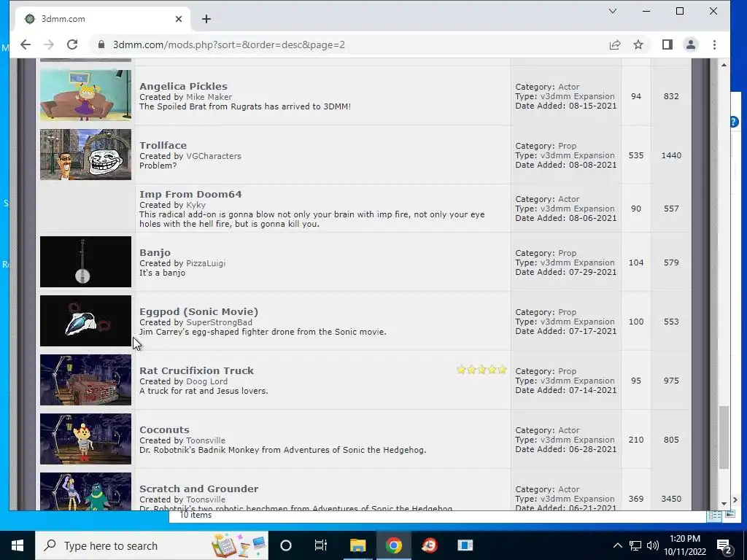747x560 pixels.
Task: Open Chrome profile avatar
Action: [x=690, y=44]
